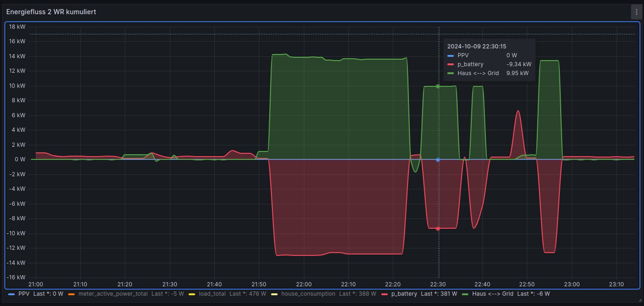Open the house_consumption legend color swatch
The width and height of the screenshot is (644, 306).
point(274,294)
